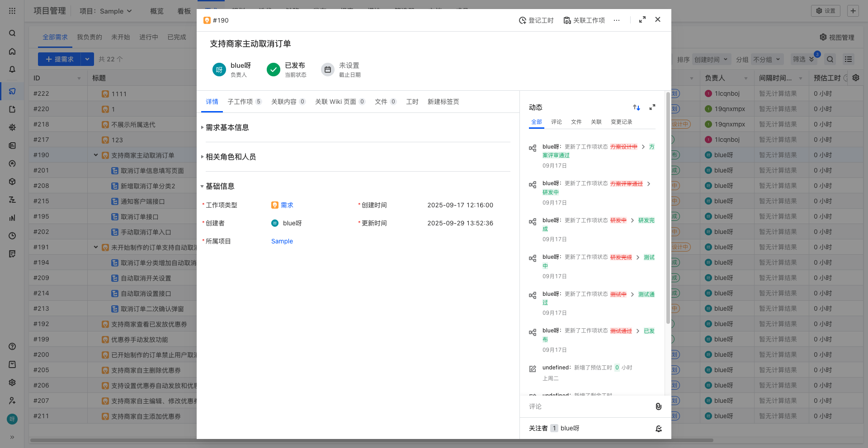
Task: Open the deadline calendar icon 未设置
Action: 328,70
